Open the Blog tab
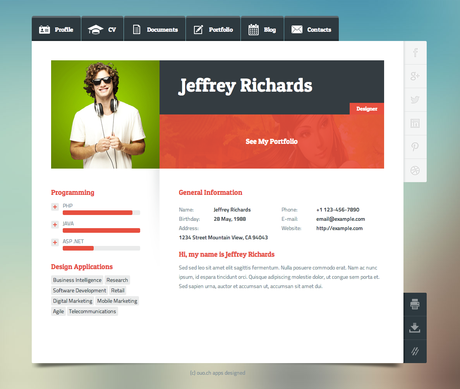 tap(262, 29)
